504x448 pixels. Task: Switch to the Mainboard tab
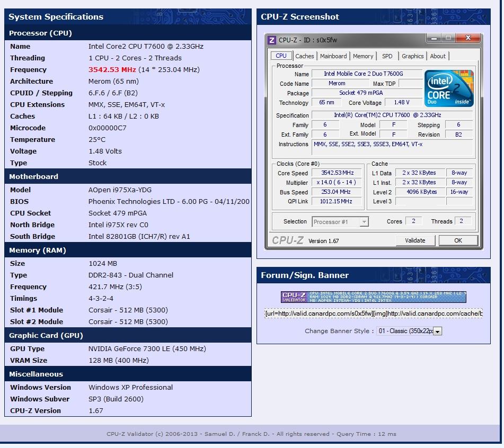tap(333, 56)
